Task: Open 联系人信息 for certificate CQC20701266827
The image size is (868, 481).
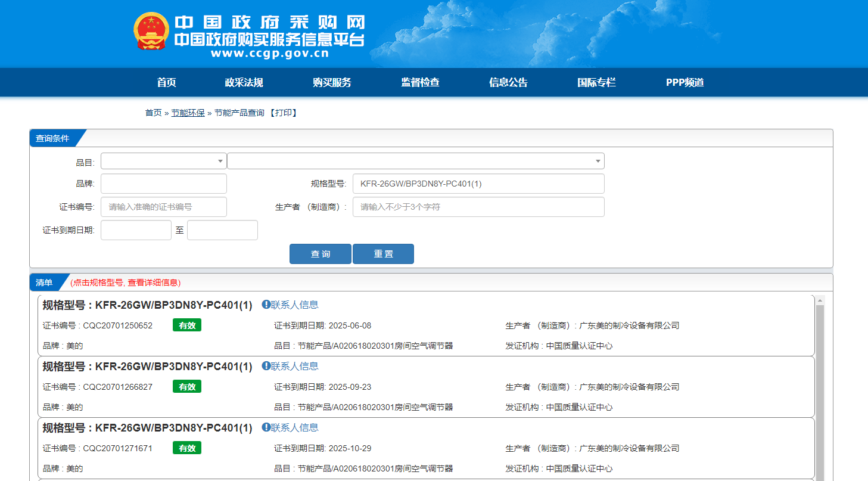Action: [x=295, y=366]
